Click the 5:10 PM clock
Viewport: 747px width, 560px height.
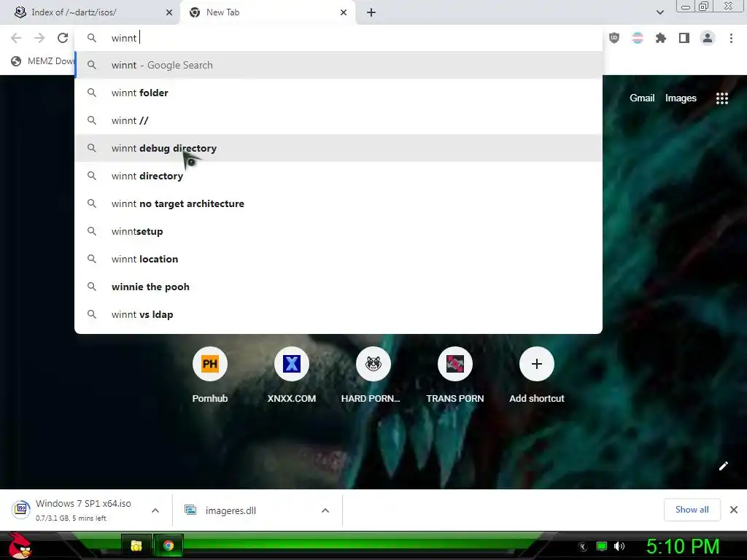[683, 546]
